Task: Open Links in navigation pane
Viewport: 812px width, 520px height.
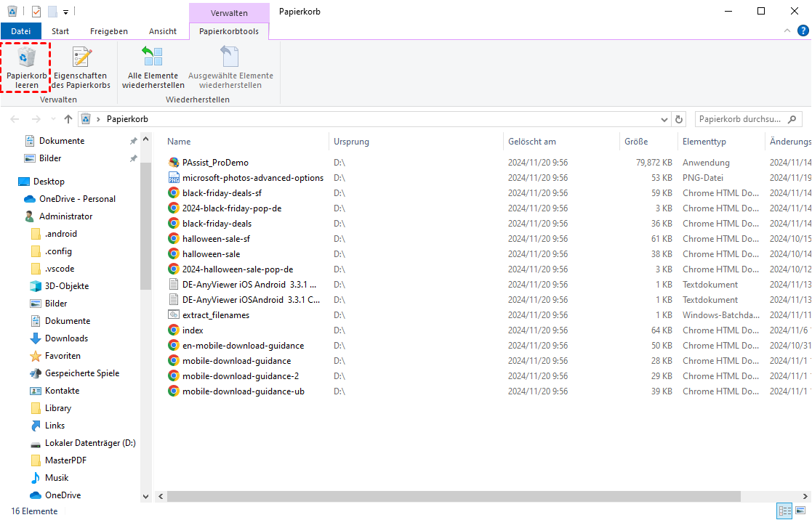Action: pos(55,426)
